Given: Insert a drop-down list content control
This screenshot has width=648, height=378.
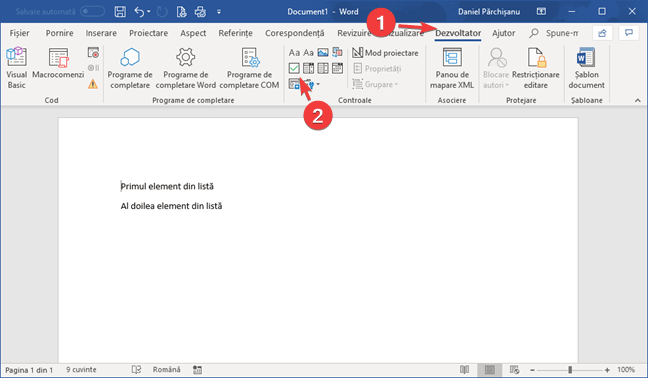Looking at the screenshot, I should pyautogui.click(x=323, y=68).
